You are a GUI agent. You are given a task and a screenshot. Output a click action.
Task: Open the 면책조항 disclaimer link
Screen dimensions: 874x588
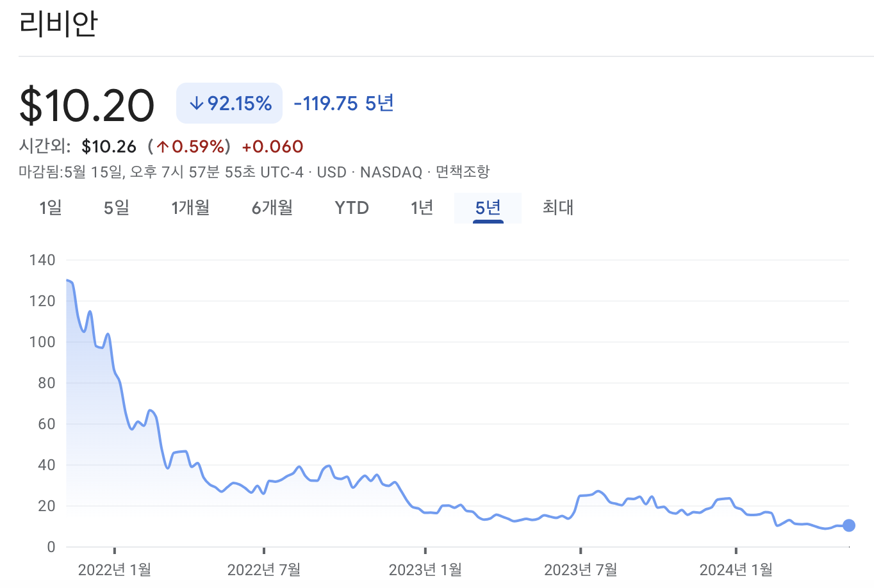pos(463,172)
